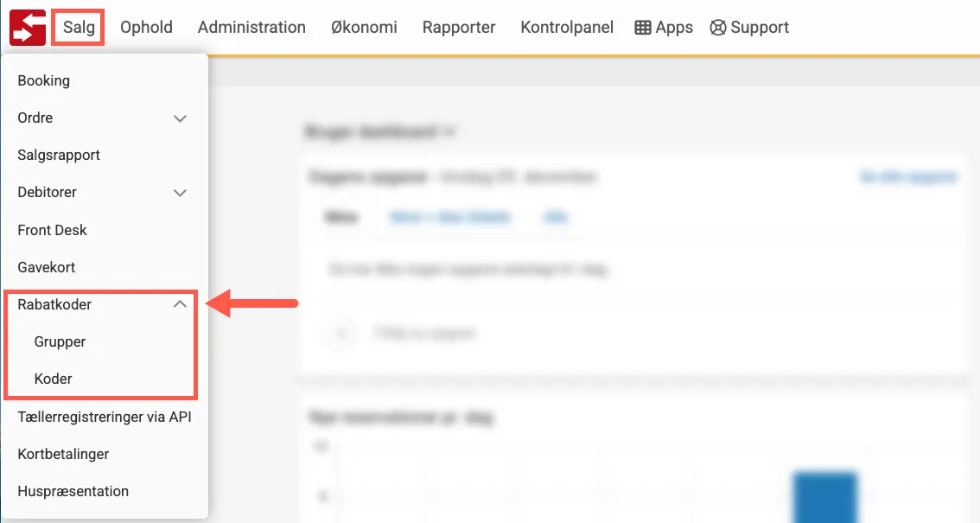Open Tællerregistreringer via API
Screen dimensions: 980x523
tap(104, 417)
